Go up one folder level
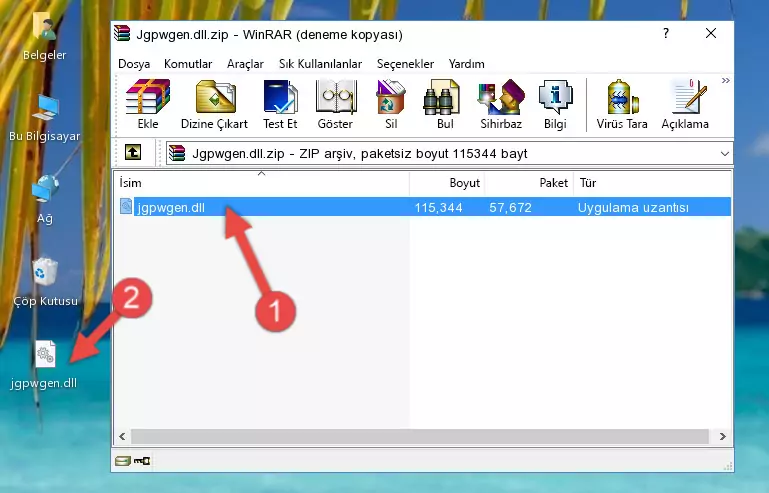769x493 pixels. [x=133, y=153]
